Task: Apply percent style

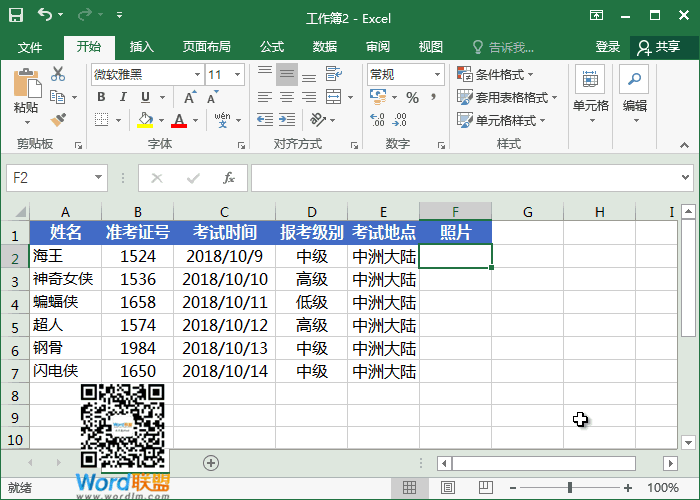Action: (412, 97)
